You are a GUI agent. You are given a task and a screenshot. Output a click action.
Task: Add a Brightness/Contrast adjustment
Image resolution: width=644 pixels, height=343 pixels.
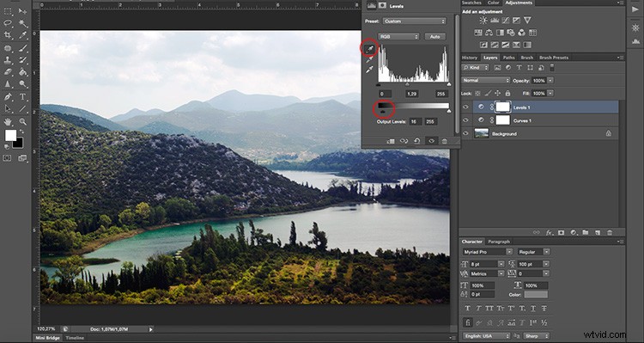pos(483,20)
